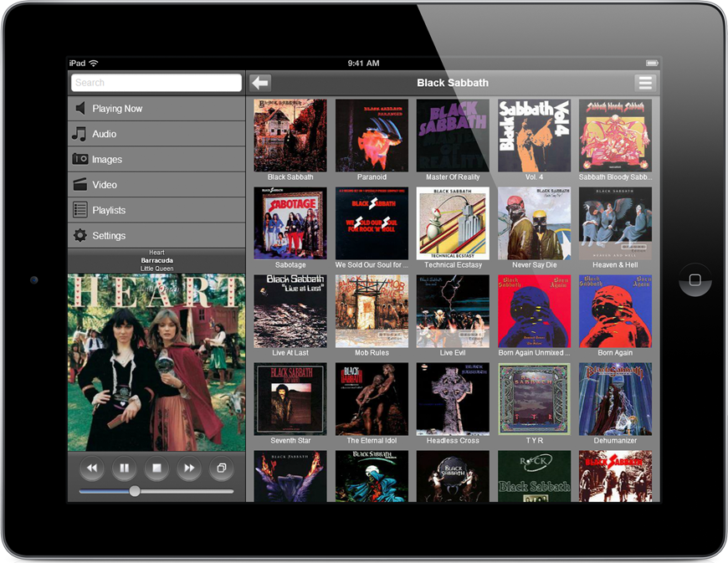Viewport: 728px width, 563px height.
Task: Click the Wi-Fi status icon
Action: point(94,63)
